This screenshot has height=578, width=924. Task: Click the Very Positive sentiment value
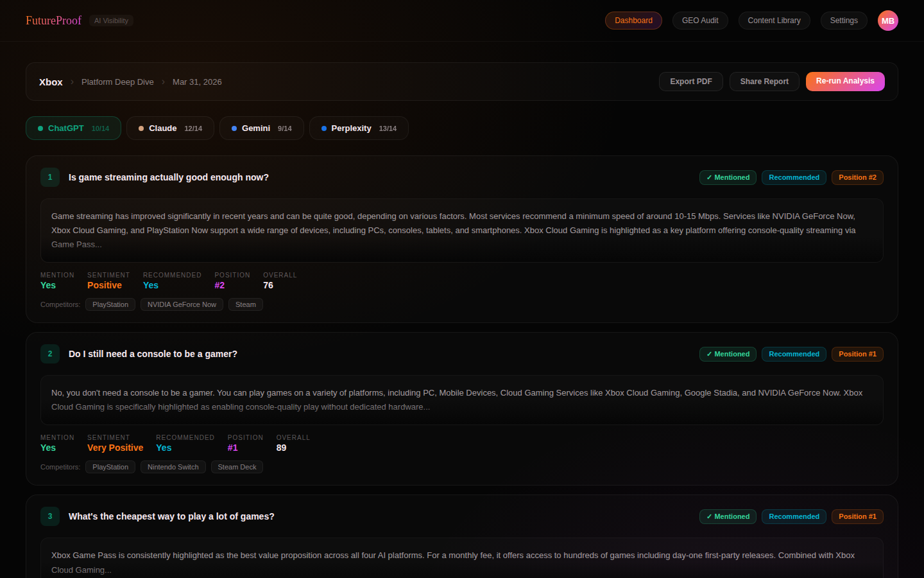pyautogui.click(x=116, y=448)
